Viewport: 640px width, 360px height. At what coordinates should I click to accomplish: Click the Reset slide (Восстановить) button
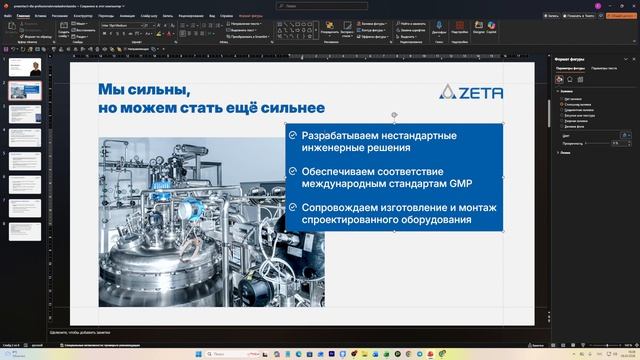pyautogui.click(x=83, y=30)
